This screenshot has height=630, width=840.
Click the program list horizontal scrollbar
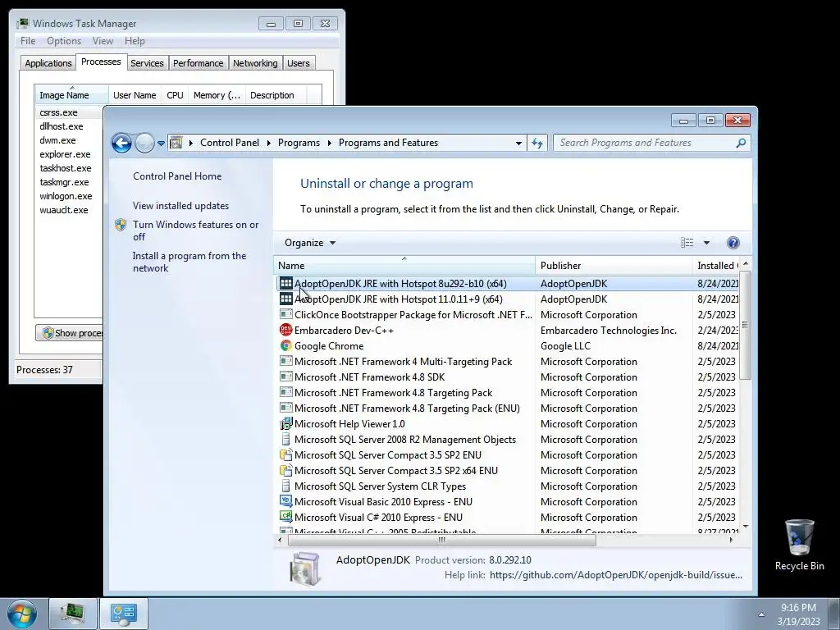click(442, 540)
